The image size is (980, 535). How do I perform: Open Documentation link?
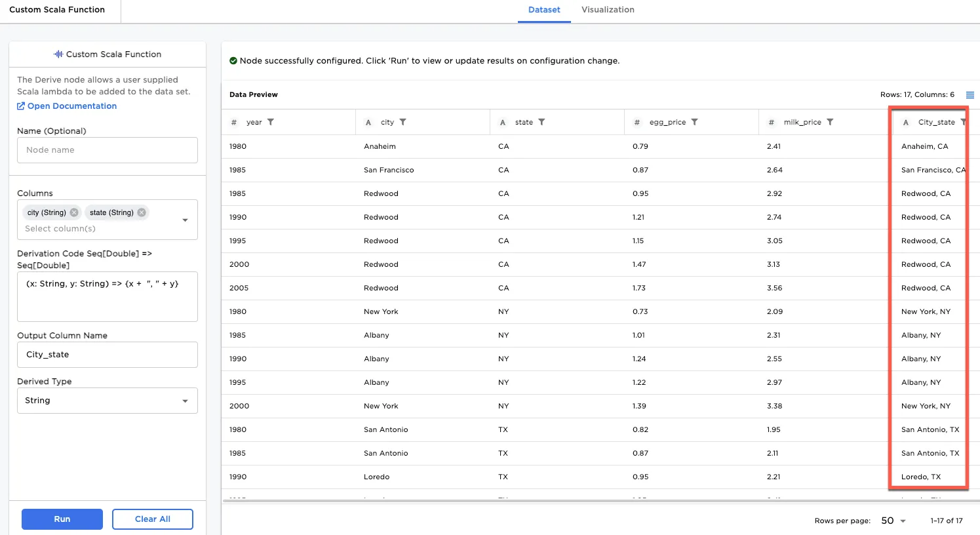(x=72, y=106)
